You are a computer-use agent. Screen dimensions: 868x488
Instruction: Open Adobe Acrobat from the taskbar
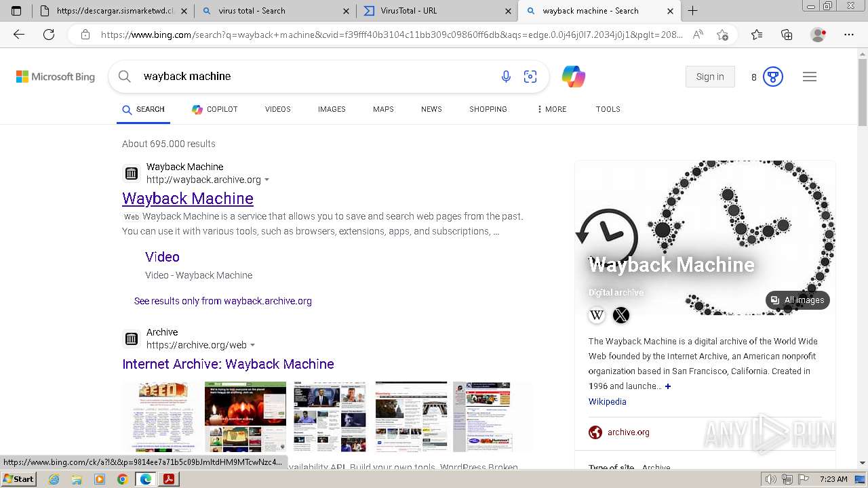tap(168, 479)
